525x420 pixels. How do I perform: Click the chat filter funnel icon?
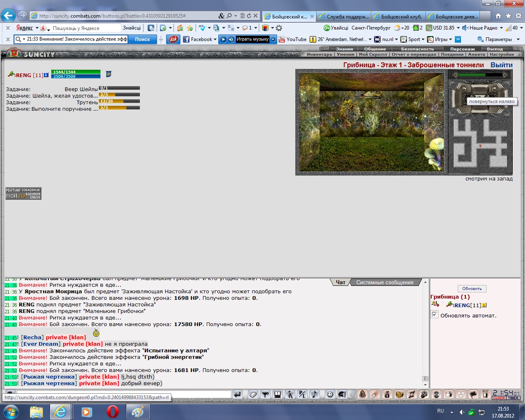click(265, 395)
